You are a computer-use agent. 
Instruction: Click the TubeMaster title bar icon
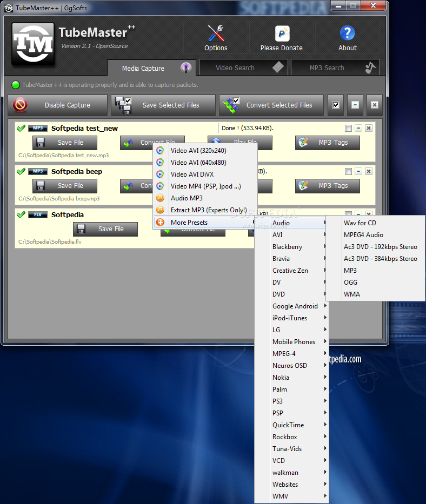9,8
